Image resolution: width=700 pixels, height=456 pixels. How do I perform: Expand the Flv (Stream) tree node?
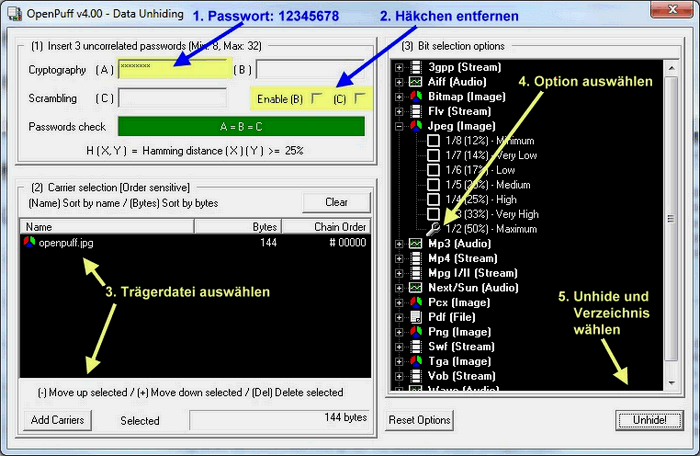point(399,112)
